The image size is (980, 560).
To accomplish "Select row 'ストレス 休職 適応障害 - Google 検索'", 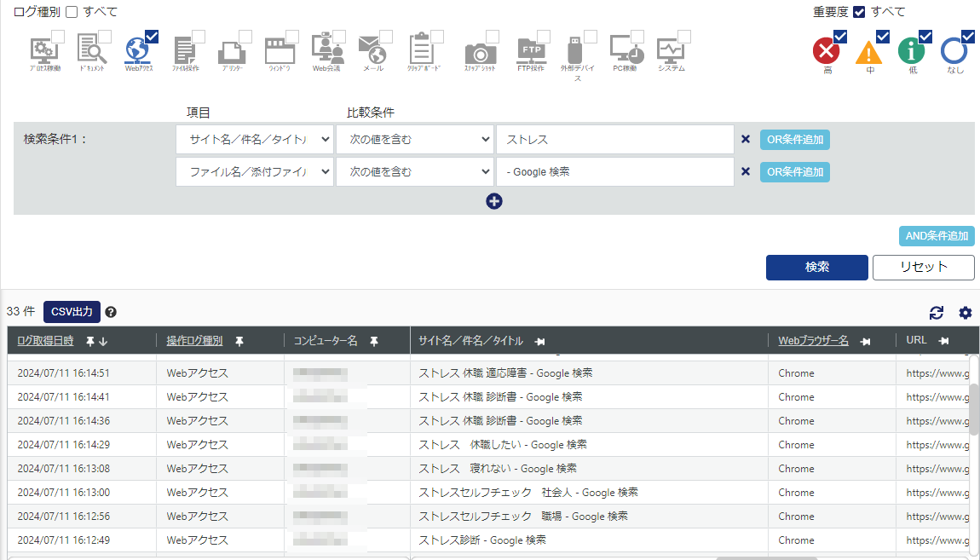I will [x=488, y=373].
